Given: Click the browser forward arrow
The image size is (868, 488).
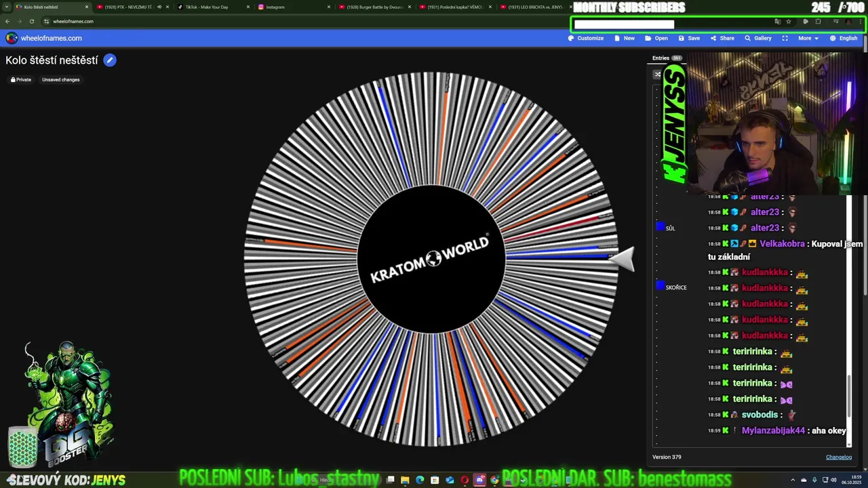Looking at the screenshot, I should pyautogui.click(x=19, y=21).
